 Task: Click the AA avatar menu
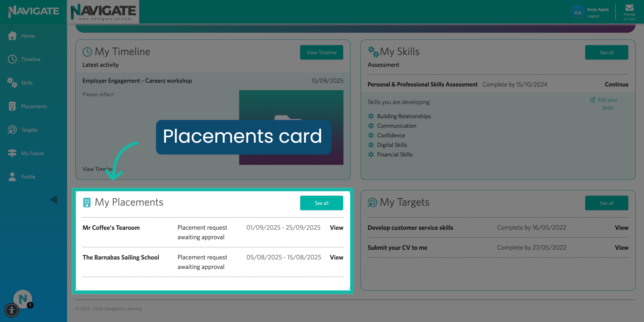578,12
